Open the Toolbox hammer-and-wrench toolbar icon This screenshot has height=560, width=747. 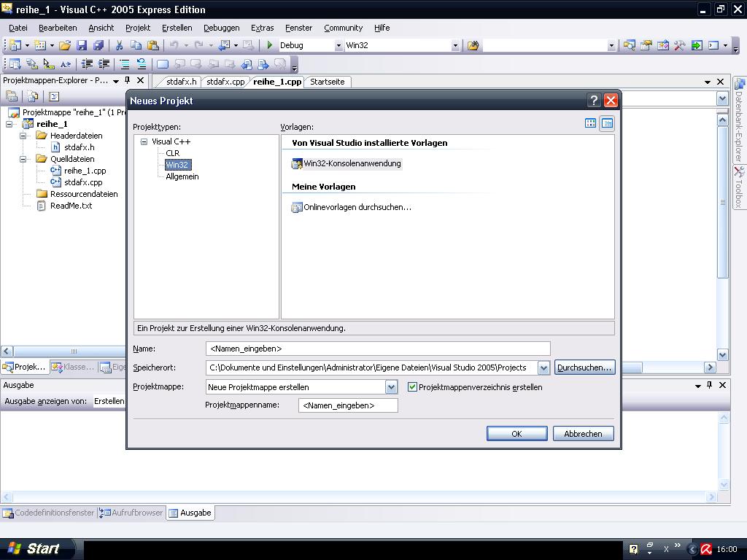pyautogui.click(x=680, y=45)
